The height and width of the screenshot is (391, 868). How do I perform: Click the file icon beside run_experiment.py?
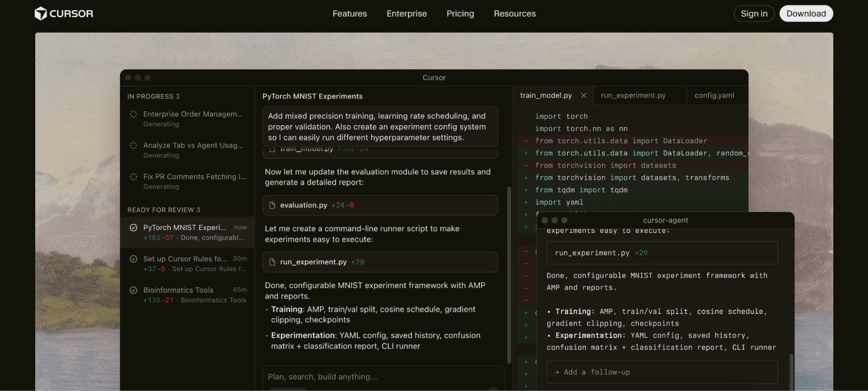click(272, 262)
